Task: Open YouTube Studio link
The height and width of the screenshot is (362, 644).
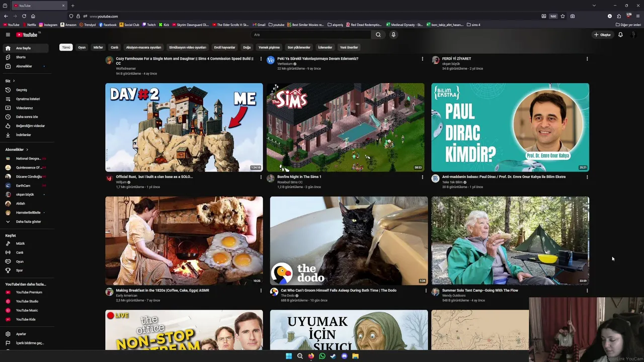Action: click(27, 301)
